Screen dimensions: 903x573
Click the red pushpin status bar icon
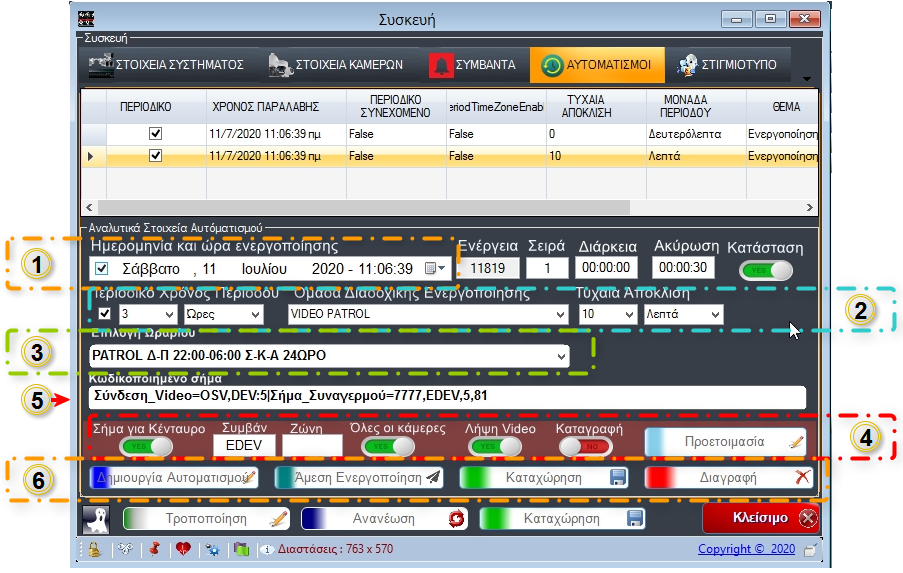point(155,549)
